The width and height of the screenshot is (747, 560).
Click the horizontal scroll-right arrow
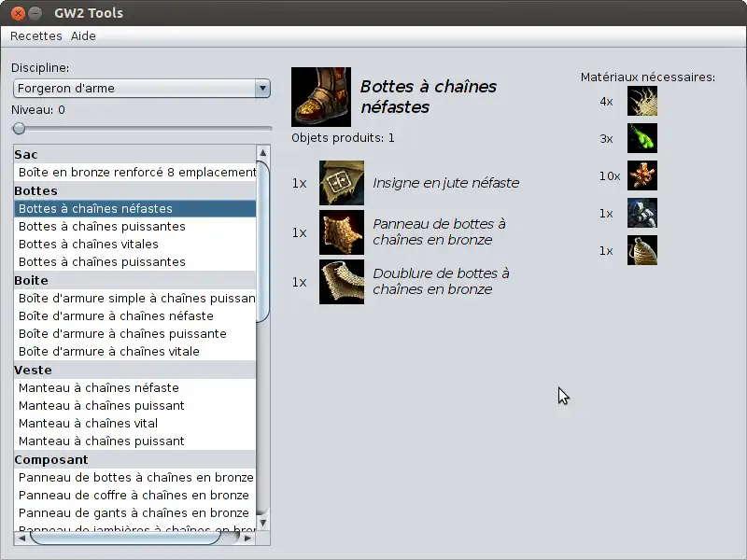point(247,539)
